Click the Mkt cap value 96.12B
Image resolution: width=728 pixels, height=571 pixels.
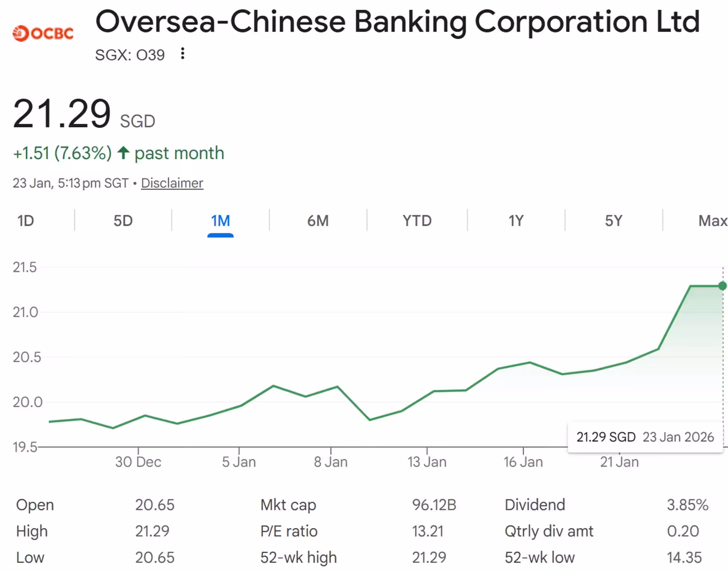tap(434, 505)
